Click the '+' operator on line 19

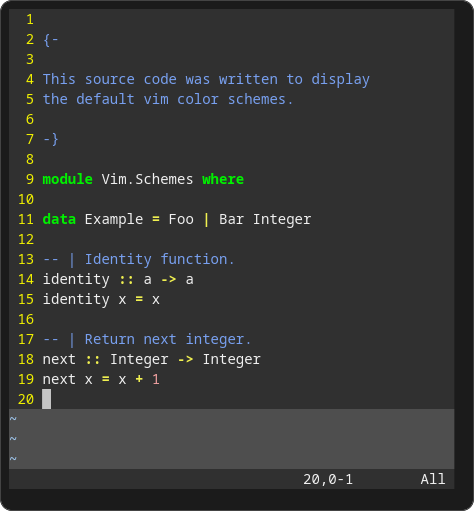(139, 379)
